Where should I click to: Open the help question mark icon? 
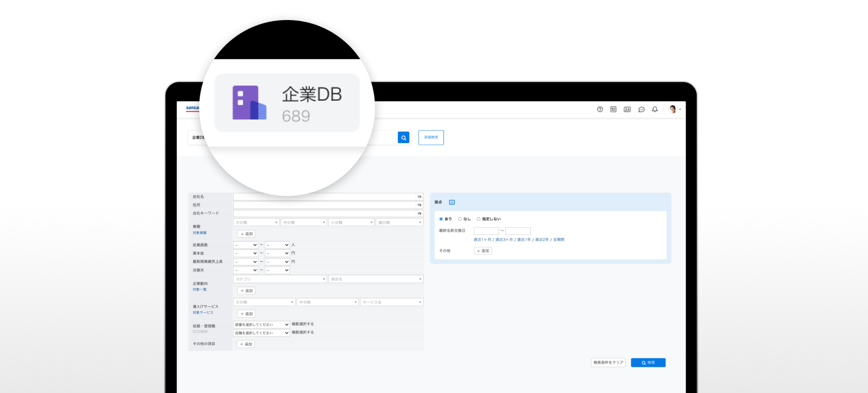[x=600, y=110]
